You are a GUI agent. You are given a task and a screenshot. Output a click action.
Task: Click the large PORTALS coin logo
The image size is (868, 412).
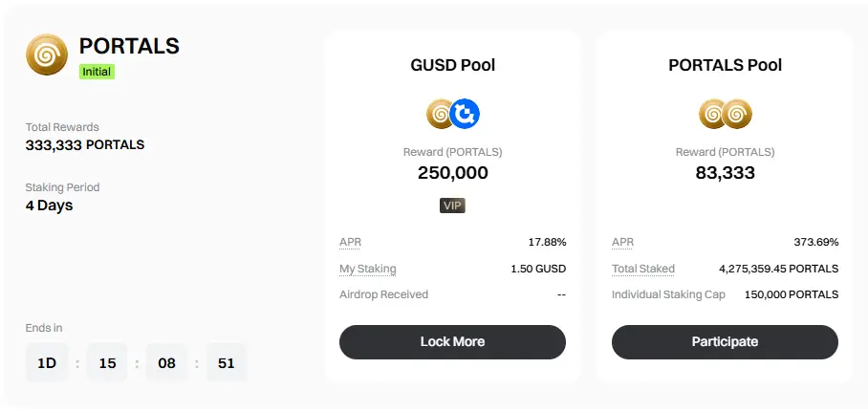pyautogui.click(x=47, y=54)
